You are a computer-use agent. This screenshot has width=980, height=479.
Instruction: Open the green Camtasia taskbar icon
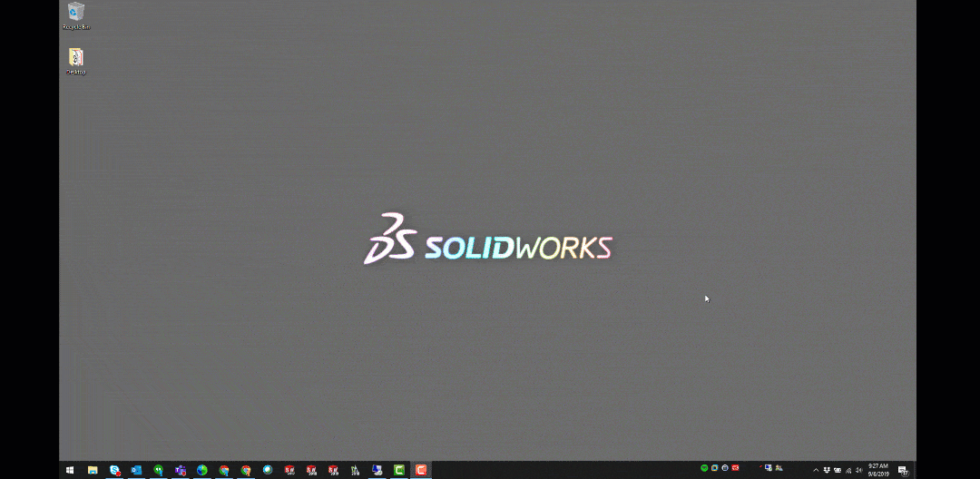point(398,470)
